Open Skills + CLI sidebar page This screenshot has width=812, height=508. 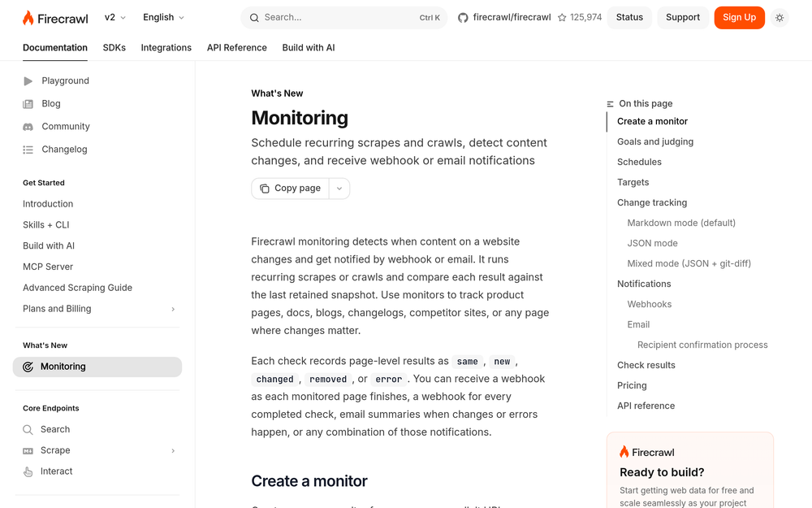tap(45, 225)
